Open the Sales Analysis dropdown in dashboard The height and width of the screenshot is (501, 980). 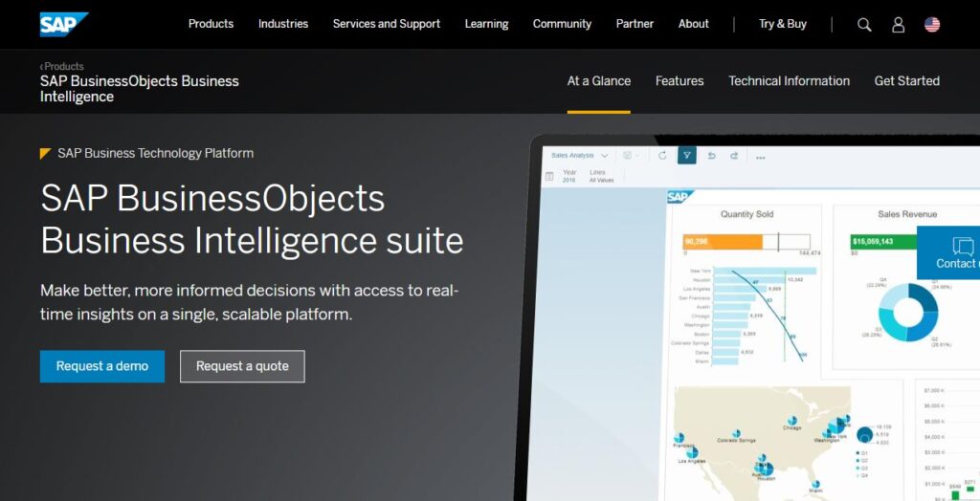pyautogui.click(x=579, y=156)
